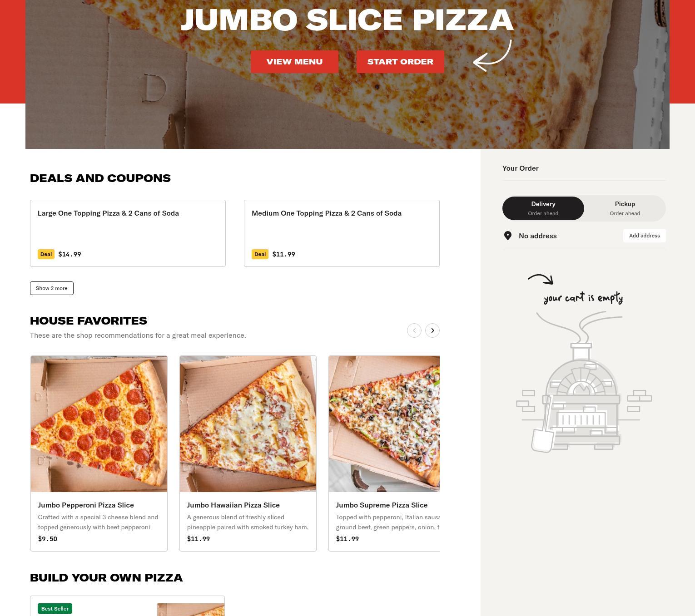Screen dimensions: 695x616
Task: Switch to Pickup order mode
Action: pos(625,208)
